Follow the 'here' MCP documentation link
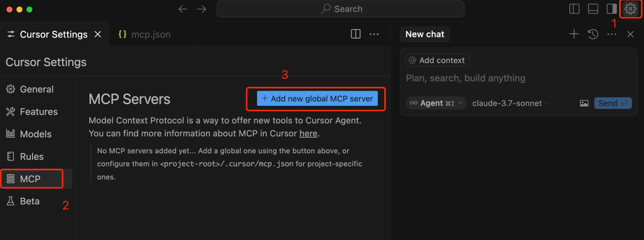The width and height of the screenshot is (644, 240). [x=308, y=133]
